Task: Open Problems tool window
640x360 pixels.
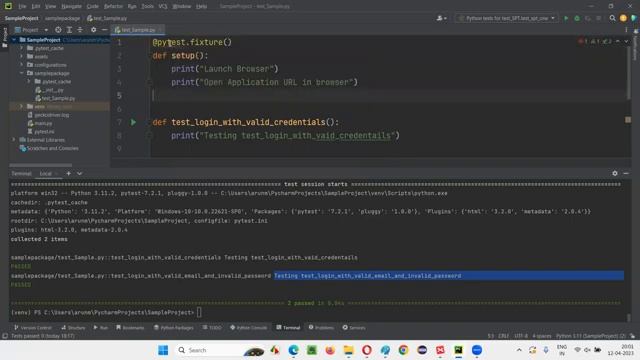Action: pos(321,327)
